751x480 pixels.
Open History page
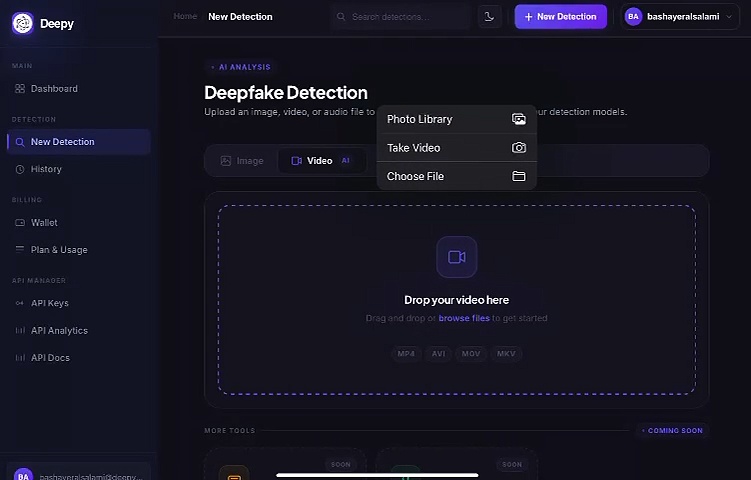point(79,169)
